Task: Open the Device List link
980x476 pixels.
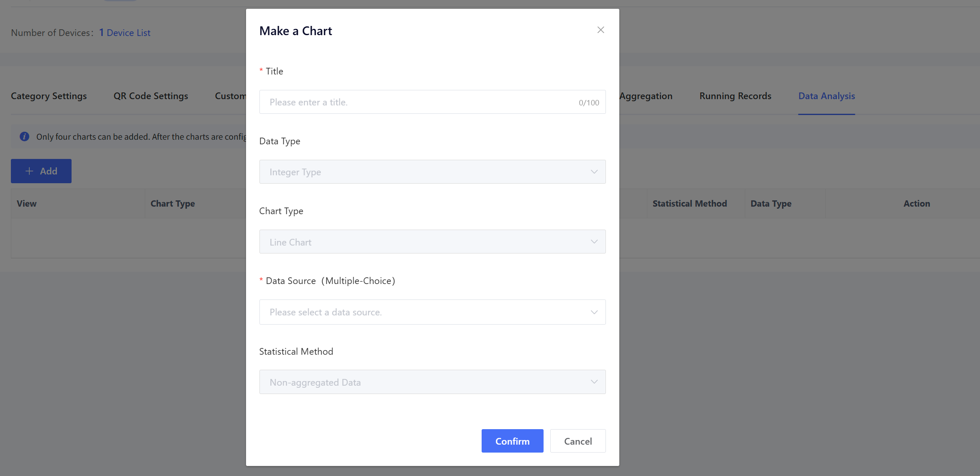Action: tap(128, 33)
